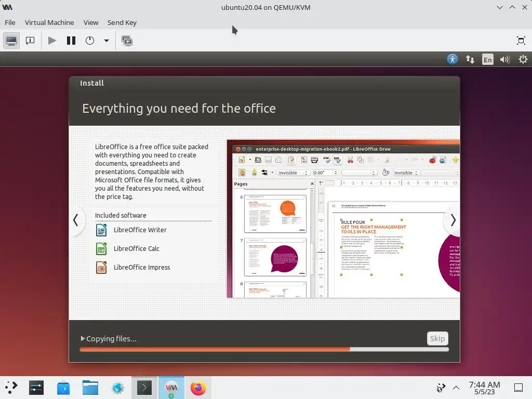The image size is (532, 399).
Task: Shut down the virtual machine
Action: pyautogui.click(x=90, y=41)
